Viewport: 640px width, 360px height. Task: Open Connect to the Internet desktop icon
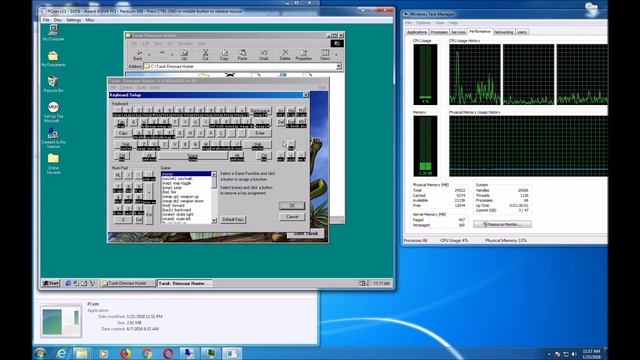pos(53,138)
